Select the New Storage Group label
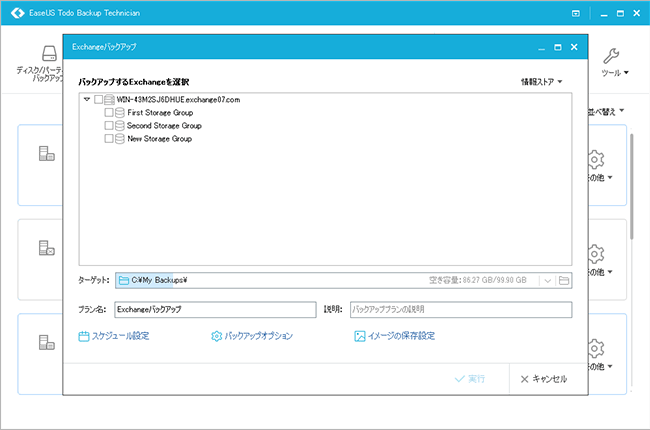650x430 pixels. click(160, 138)
